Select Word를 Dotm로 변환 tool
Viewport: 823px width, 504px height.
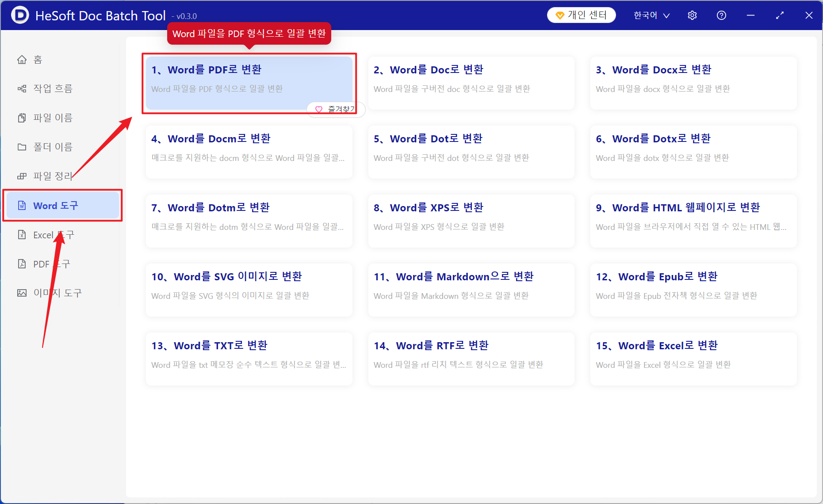click(249, 221)
